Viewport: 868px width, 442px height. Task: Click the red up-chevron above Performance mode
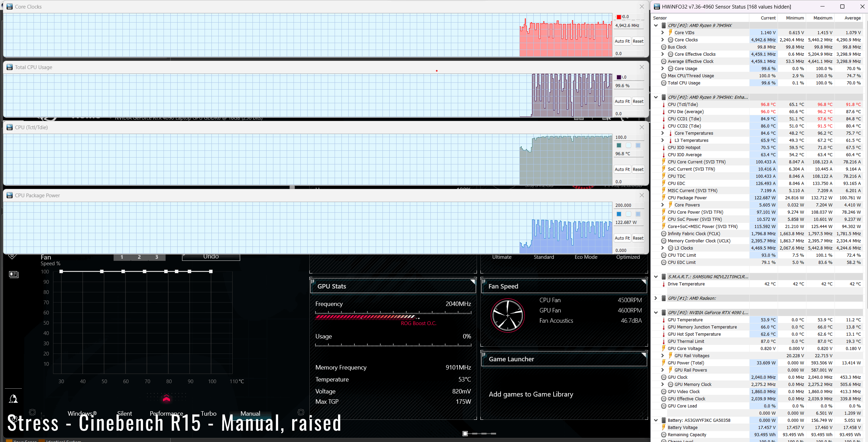tap(166, 398)
